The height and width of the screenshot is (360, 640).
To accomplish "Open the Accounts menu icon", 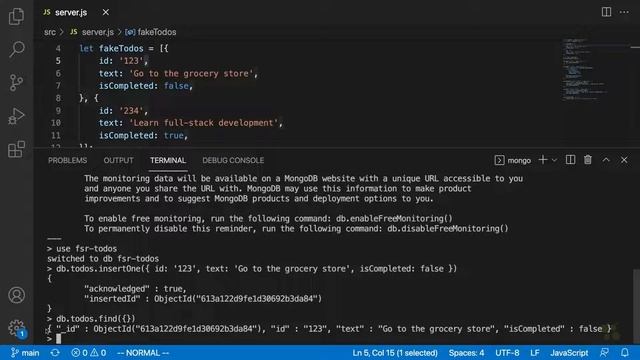I will click(x=16, y=295).
